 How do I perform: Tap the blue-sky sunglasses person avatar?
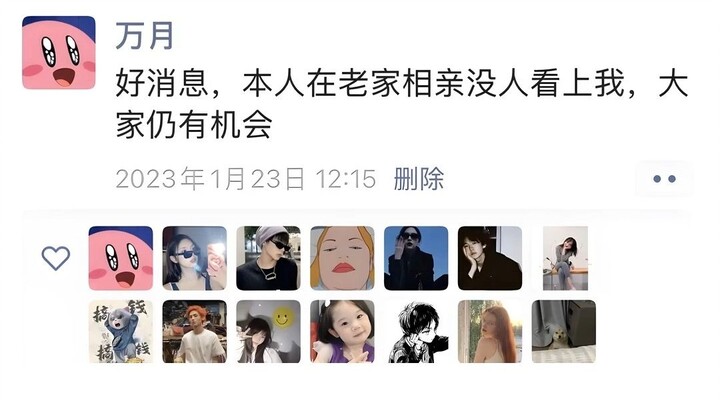pos(416,258)
